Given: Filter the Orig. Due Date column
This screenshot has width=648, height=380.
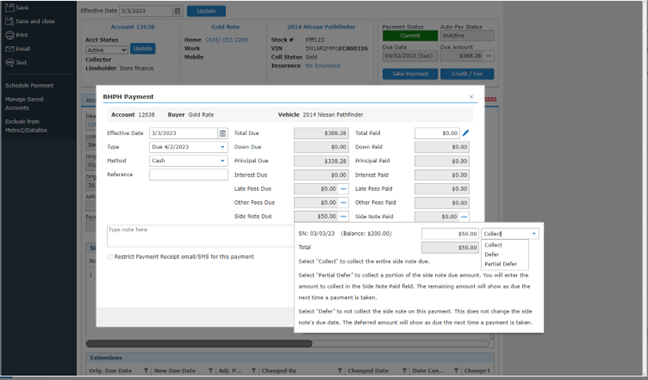Looking at the screenshot, I should pyautogui.click(x=146, y=370).
